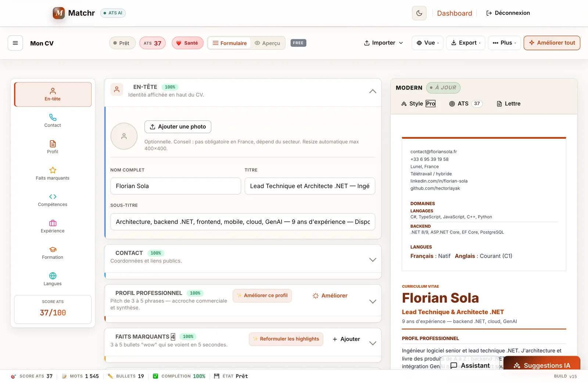Click the En-tête person icon

(x=117, y=89)
